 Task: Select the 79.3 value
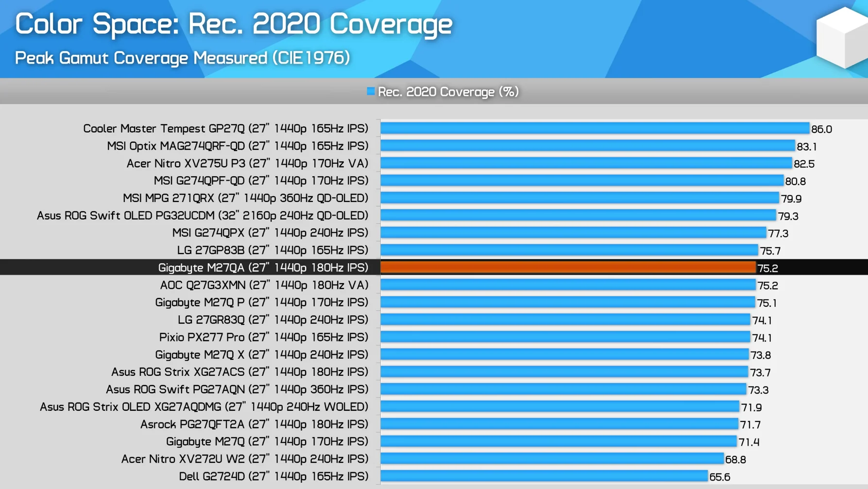(788, 216)
